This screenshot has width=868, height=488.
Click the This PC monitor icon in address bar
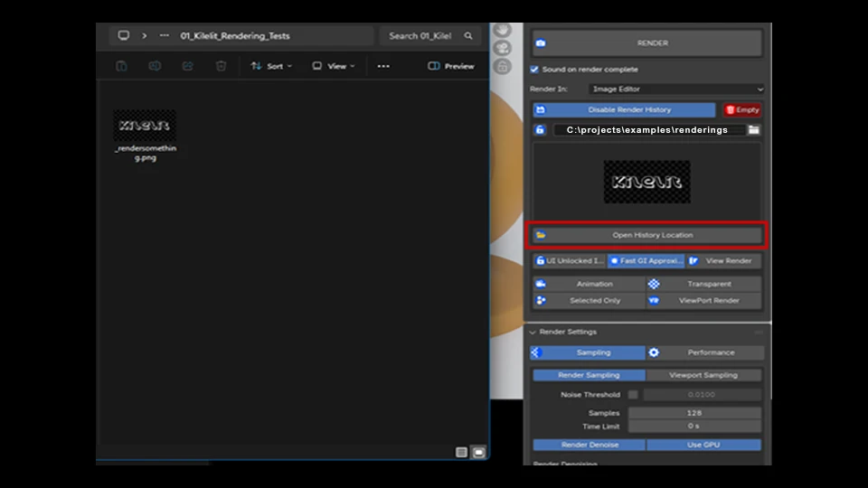point(124,36)
